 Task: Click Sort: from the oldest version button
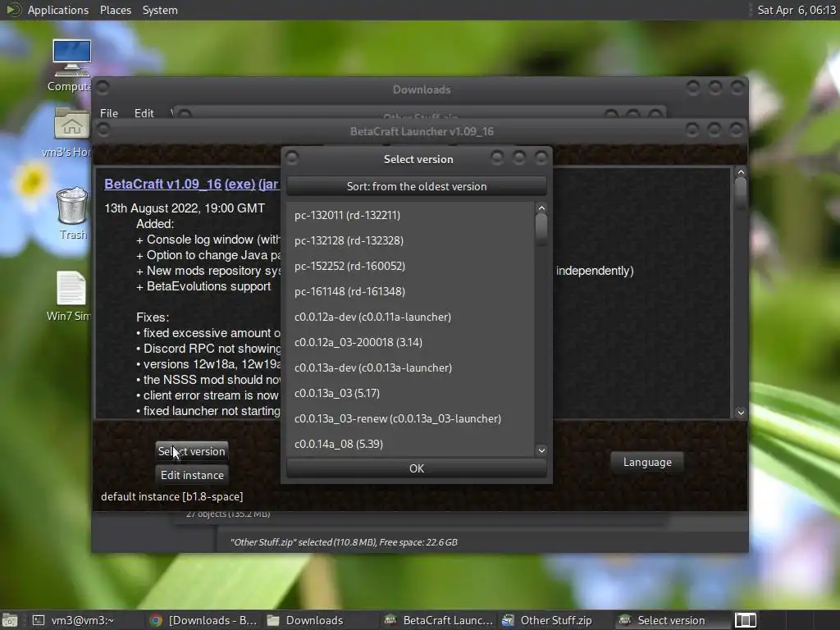tap(416, 186)
